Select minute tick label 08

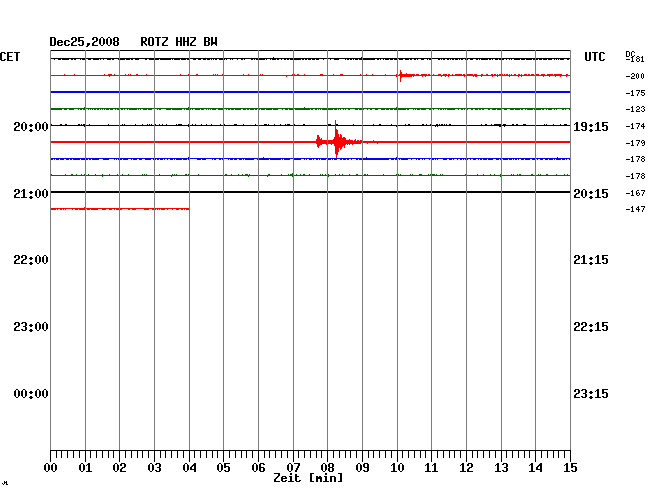(x=327, y=468)
